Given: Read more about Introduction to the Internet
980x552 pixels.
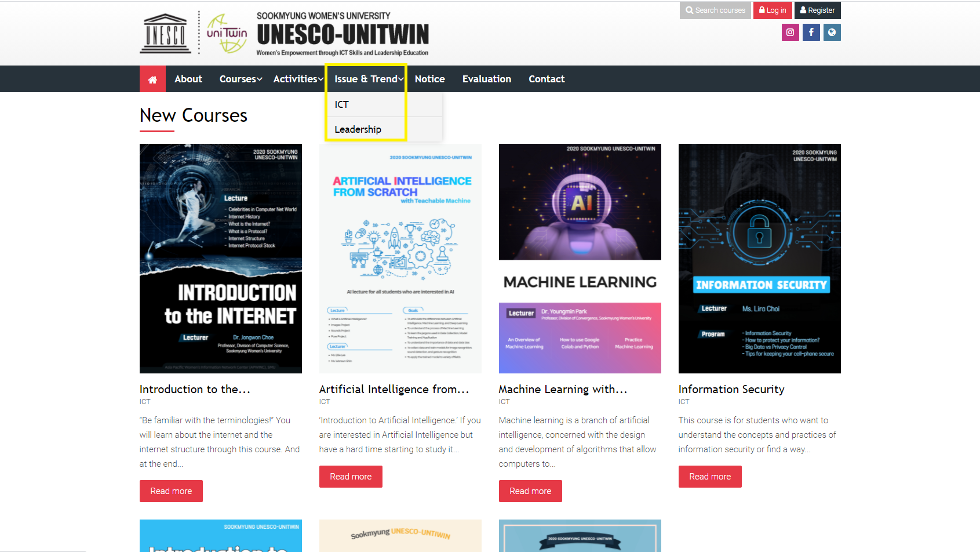Looking at the screenshot, I should pyautogui.click(x=171, y=491).
